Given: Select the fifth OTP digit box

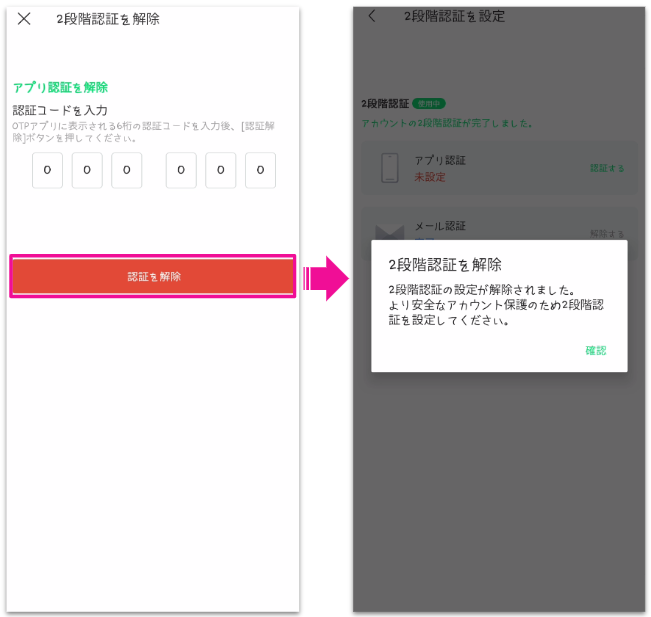Looking at the screenshot, I should click(220, 170).
